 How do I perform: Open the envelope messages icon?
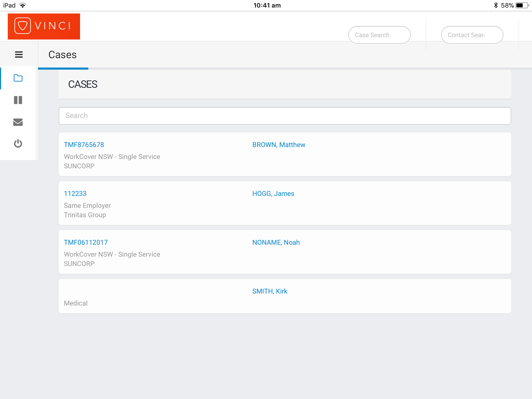(x=18, y=122)
